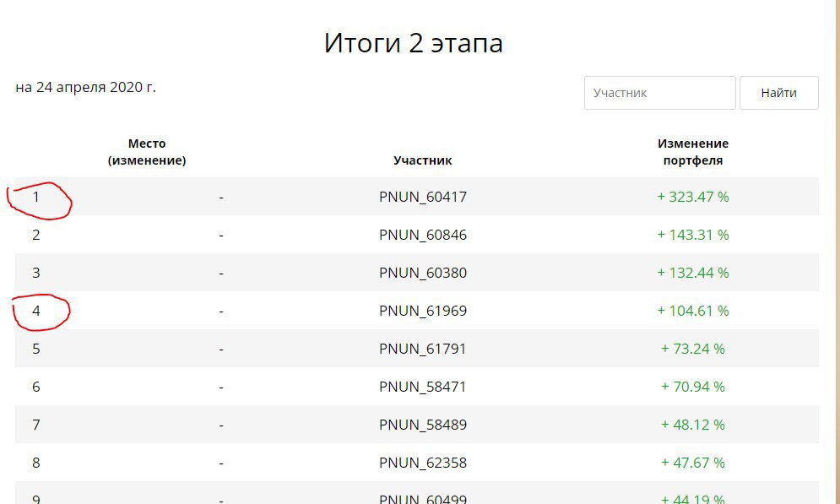Screen dimensions: 840x504
Task: Click the + 104.61 % portfolio change
Action: click(x=692, y=311)
